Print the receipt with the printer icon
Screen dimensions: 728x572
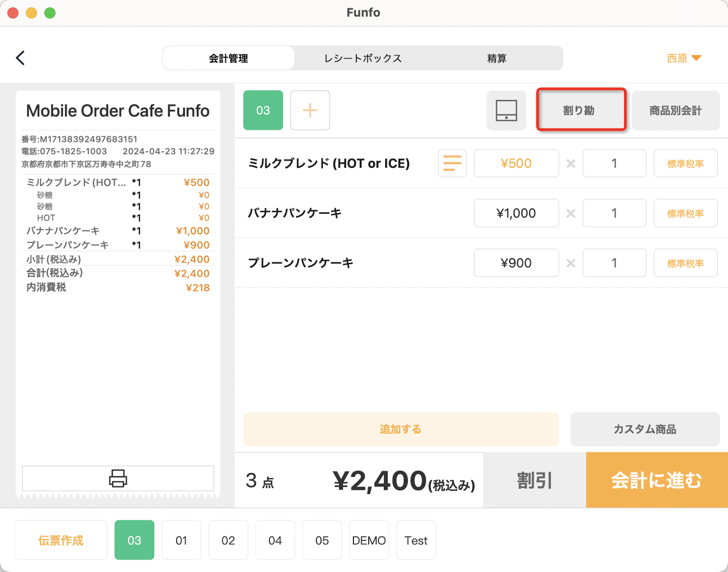[x=118, y=478]
